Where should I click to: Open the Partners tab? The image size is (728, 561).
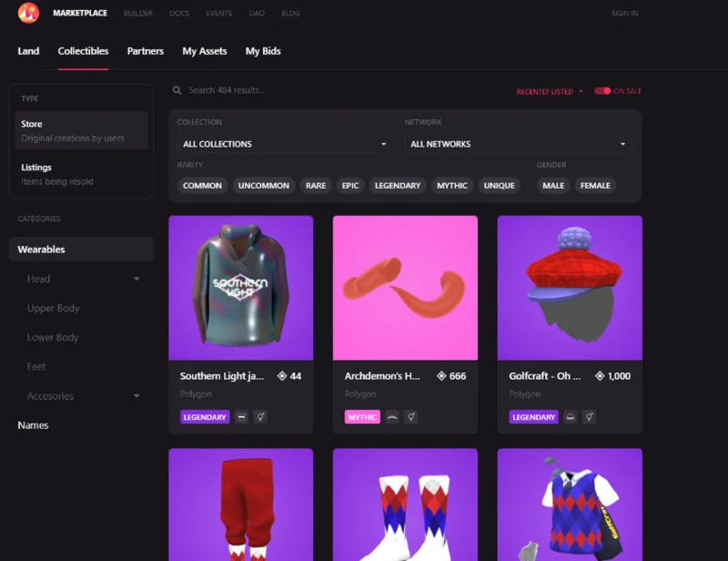pos(146,51)
